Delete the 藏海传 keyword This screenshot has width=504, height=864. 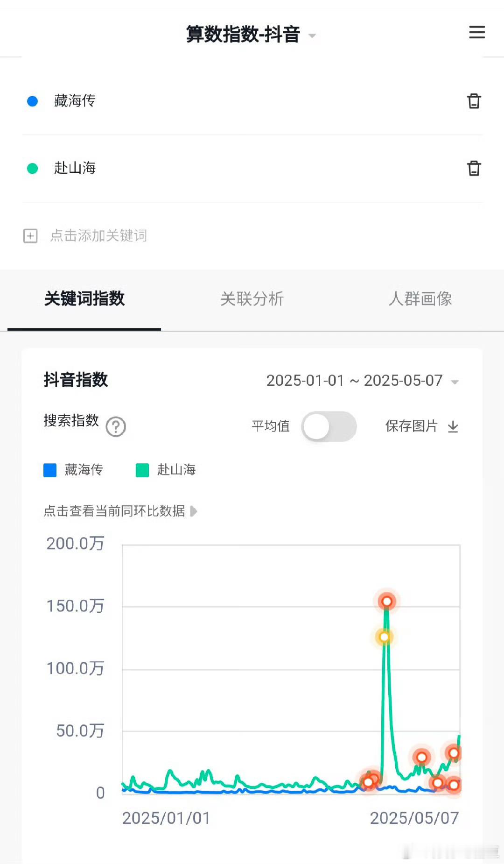coord(474,101)
